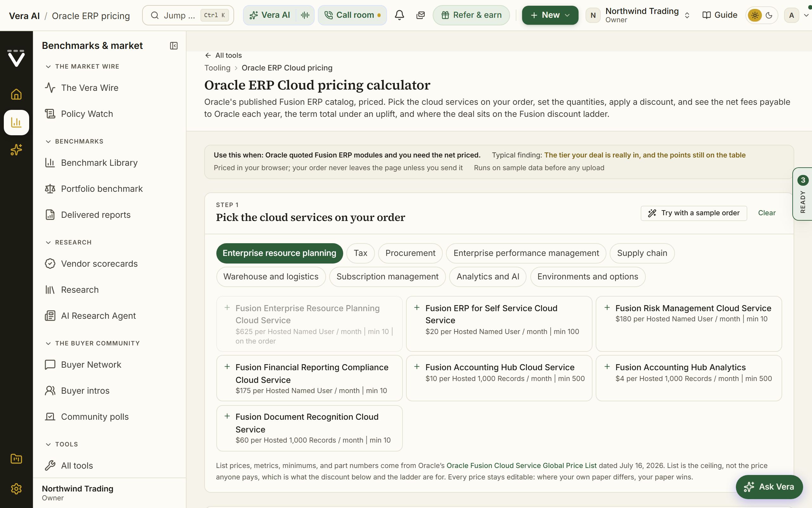Select Environments and options category
This screenshot has height=508, width=812.
(x=587, y=277)
